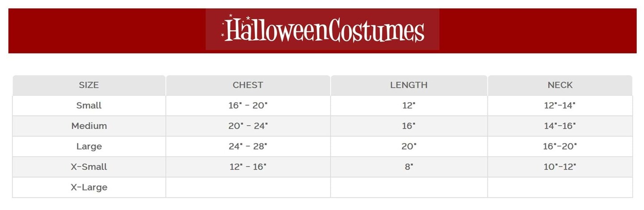Click the Large length value 20"
This screenshot has height=210, width=644.
409,147
